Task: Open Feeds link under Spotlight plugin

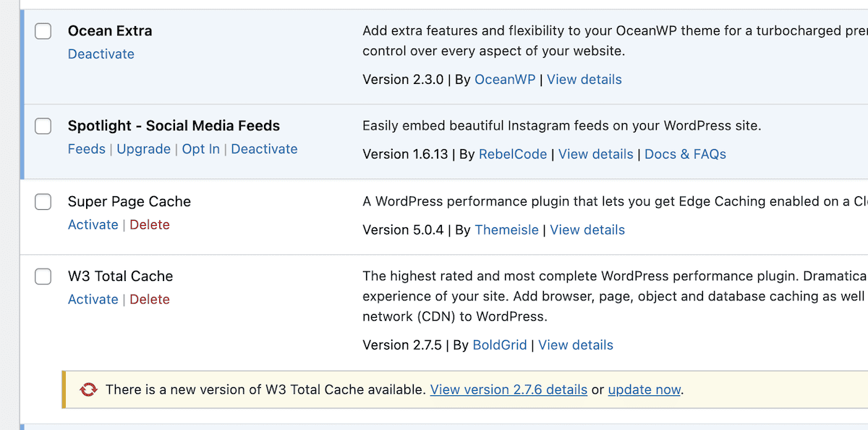Action: [87, 149]
